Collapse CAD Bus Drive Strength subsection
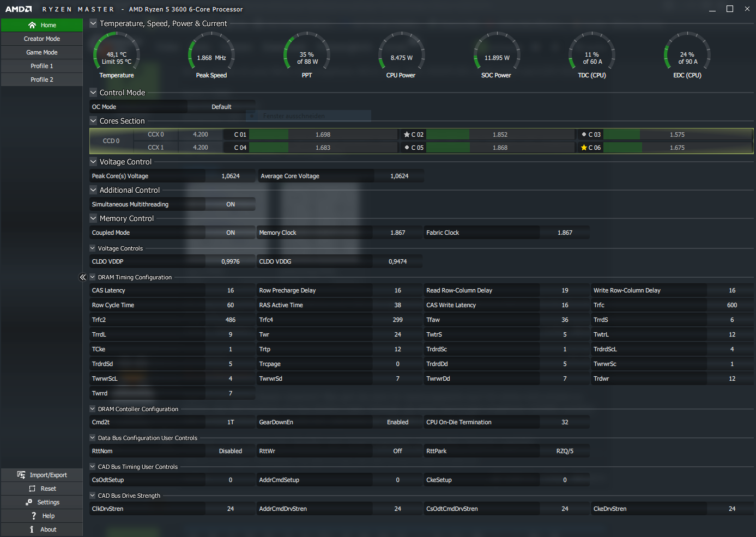The width and height of the screenshot is (756, 537). click(93, 496)
